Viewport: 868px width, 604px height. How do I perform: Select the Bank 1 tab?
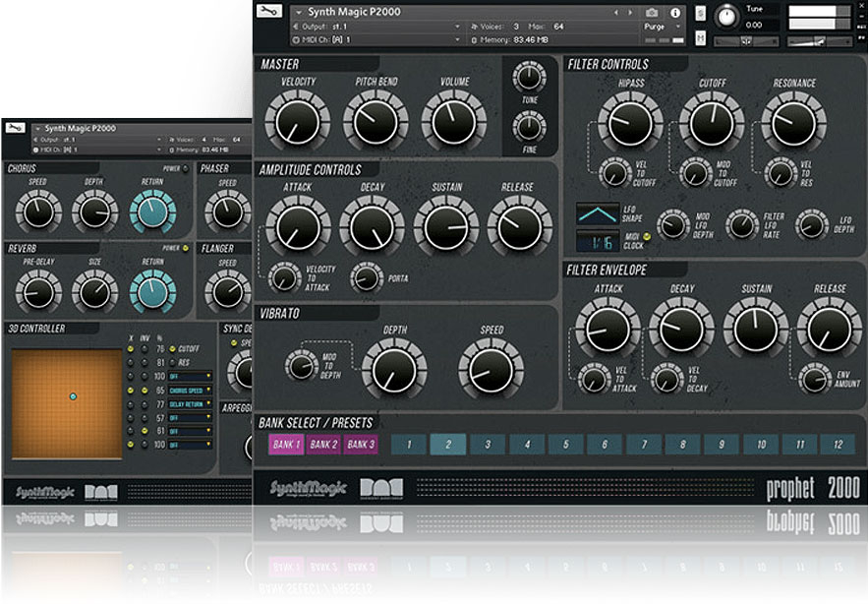pyautogui.click(x=286, y=445)
